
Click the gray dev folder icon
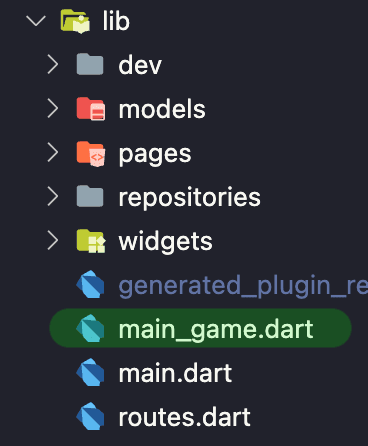pyautogui.click(x=90, y=64)
